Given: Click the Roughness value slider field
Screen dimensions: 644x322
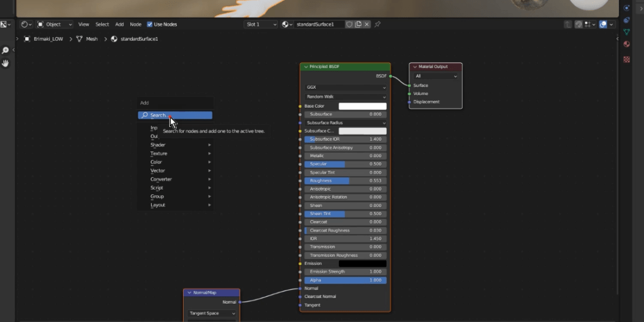Looking at the screenshot, I should click(345, 180).
